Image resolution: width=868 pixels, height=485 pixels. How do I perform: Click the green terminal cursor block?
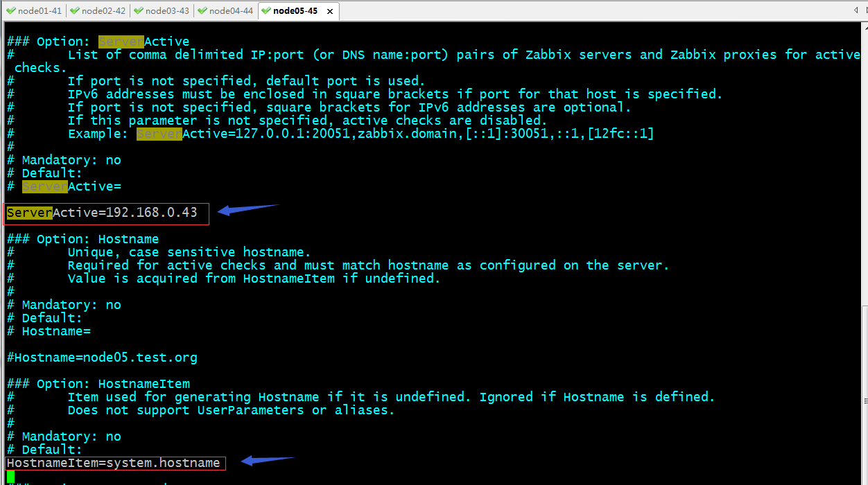pyautogui.click(x=10, y=477)
